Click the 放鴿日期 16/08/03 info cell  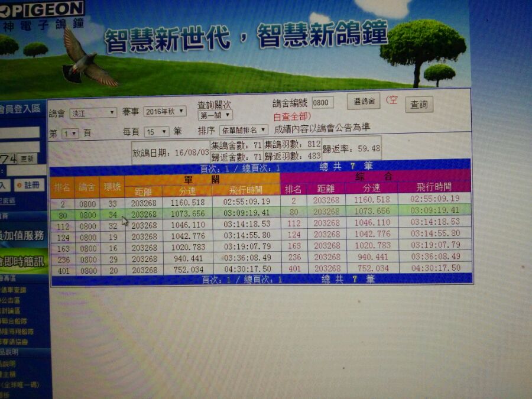pyautogui.click(x=171, y=153)
